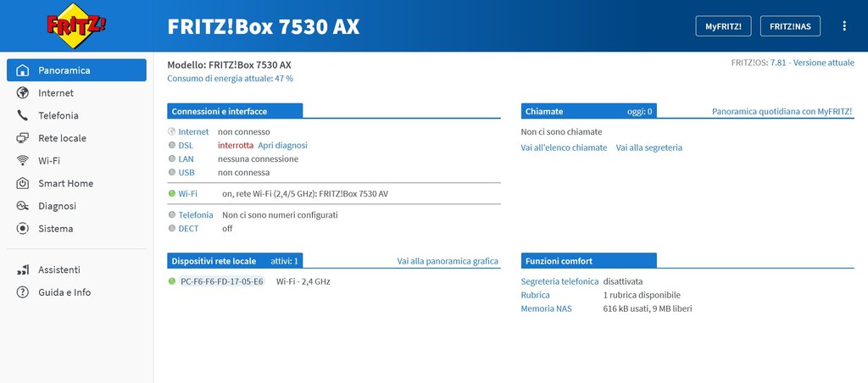Screen dimensions: 868x383
Task: Click the red 'interrotta' DSL status text
Action: [x=236, y=146]
